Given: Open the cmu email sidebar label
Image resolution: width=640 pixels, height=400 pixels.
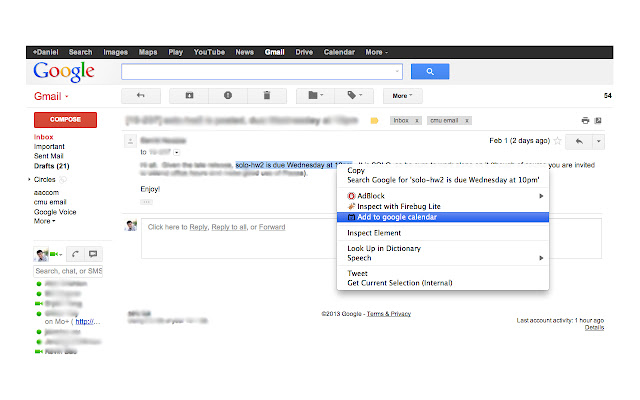Looking at the screenshot, I should tap(50, 202).
